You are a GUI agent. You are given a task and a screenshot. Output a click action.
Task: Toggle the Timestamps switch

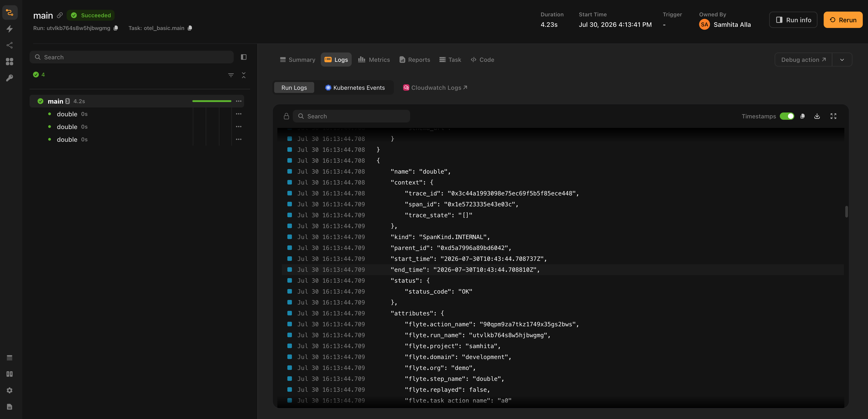787,116
